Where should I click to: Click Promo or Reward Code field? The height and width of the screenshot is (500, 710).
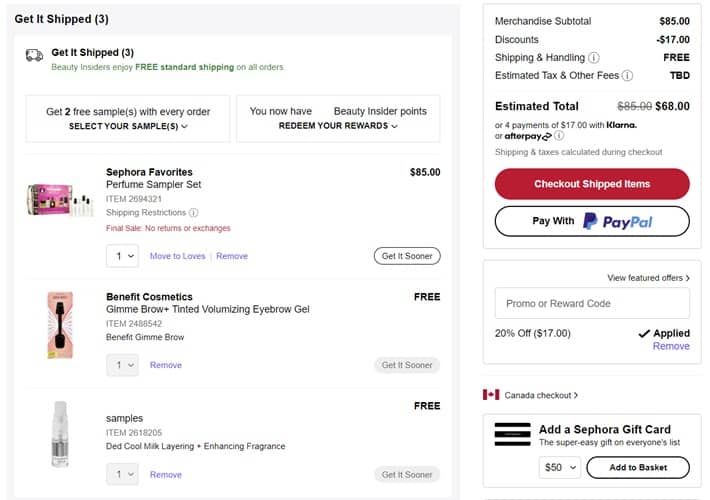point(592,304)
